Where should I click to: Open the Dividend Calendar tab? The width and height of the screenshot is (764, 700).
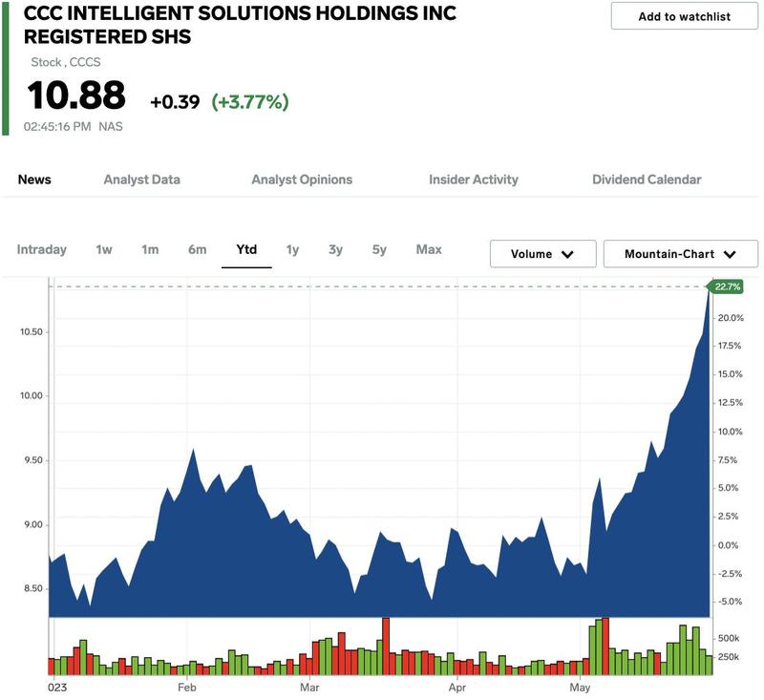[x=647, y=180]
